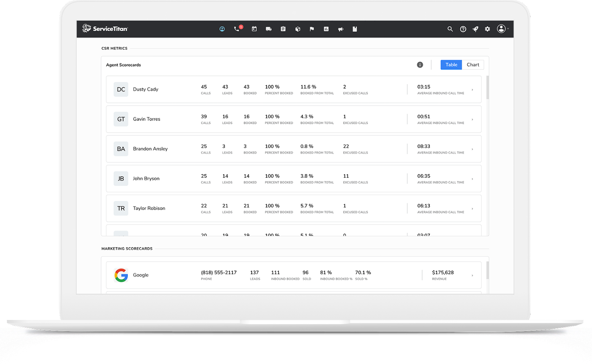Click the ServiceTitan logo
This screenshot has width=592, height=364.
tap(105, 28)
